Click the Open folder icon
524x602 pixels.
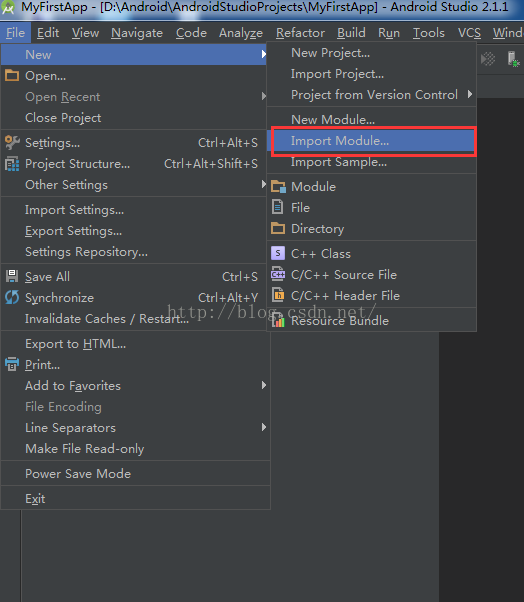(12, 76)
